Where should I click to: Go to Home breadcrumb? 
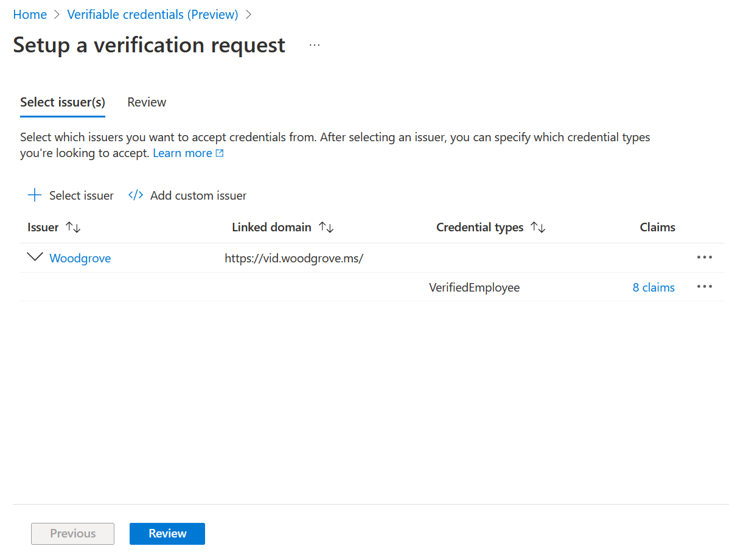click(x=30, y=15)
